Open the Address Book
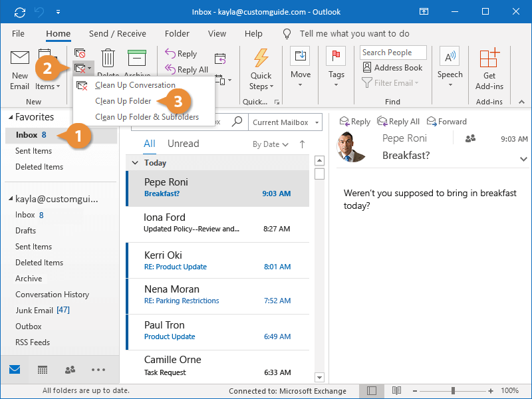This screenshot has height=399, width=532. click(392, 68)
